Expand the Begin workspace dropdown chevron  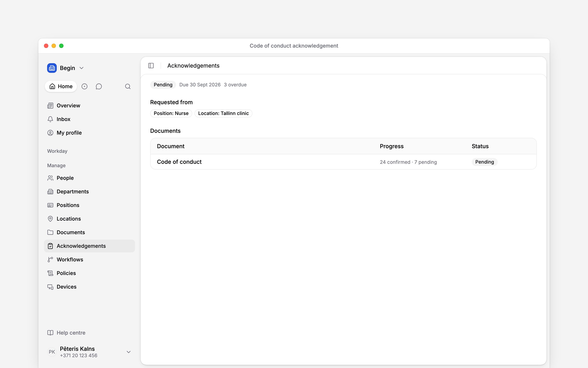(82, 68)
